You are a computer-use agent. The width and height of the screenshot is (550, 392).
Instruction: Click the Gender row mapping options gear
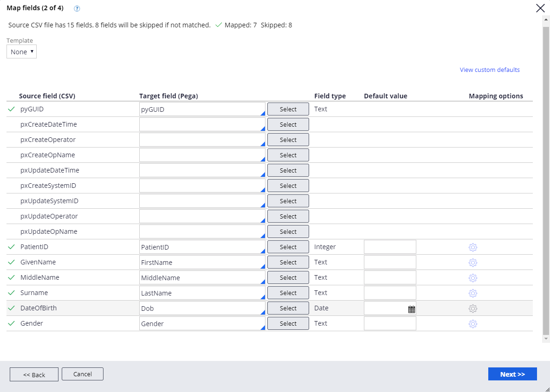point(472,324)
